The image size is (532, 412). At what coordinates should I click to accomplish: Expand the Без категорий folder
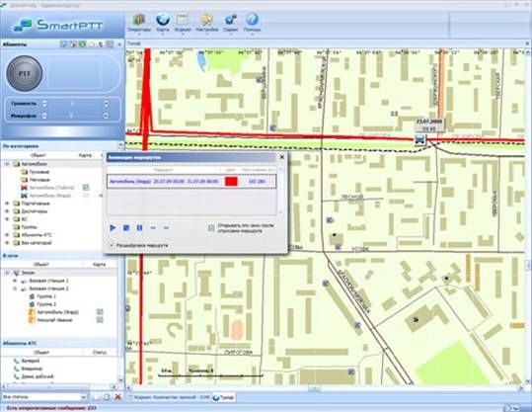coord(7,243)
